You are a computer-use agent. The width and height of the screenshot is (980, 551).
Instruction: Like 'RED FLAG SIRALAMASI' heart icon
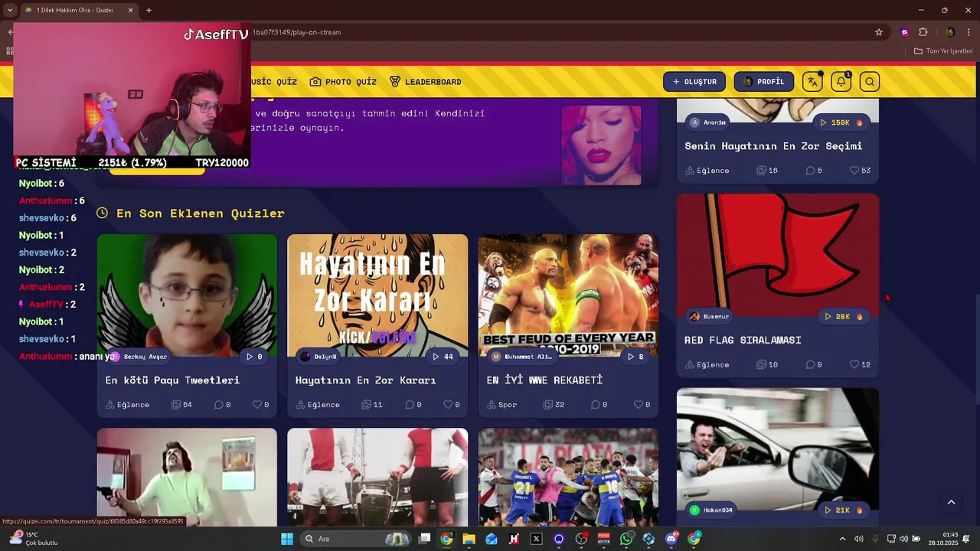[x=854, y=365]
